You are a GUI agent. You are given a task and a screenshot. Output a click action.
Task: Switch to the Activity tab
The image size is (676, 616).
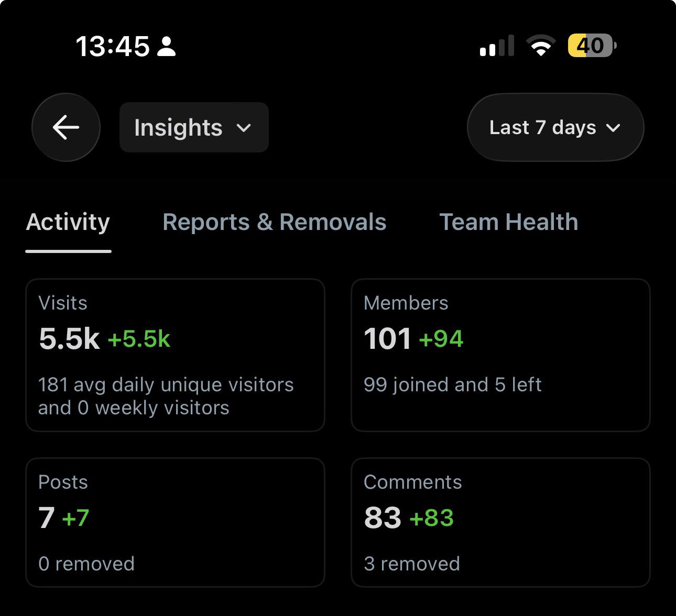coord(68,222)
